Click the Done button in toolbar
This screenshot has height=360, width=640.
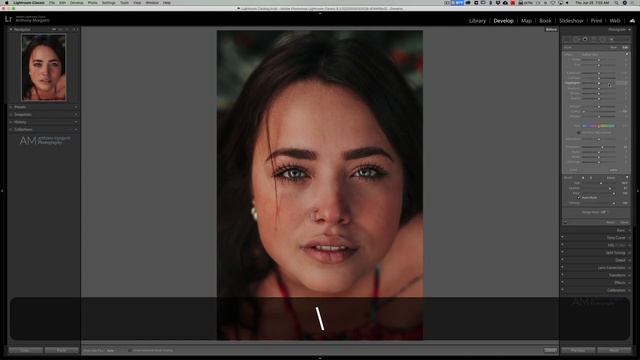point(550,350)
